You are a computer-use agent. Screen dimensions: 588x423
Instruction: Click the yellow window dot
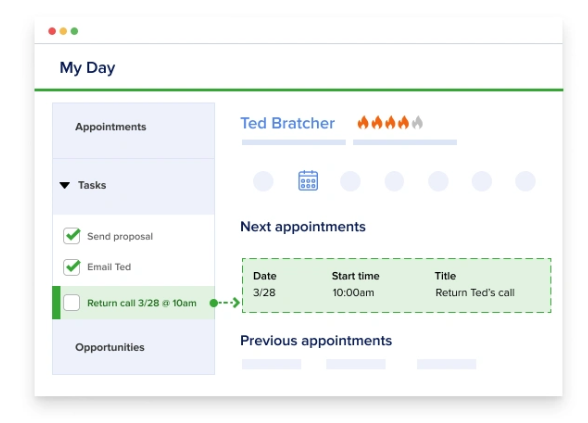[63, 31]
